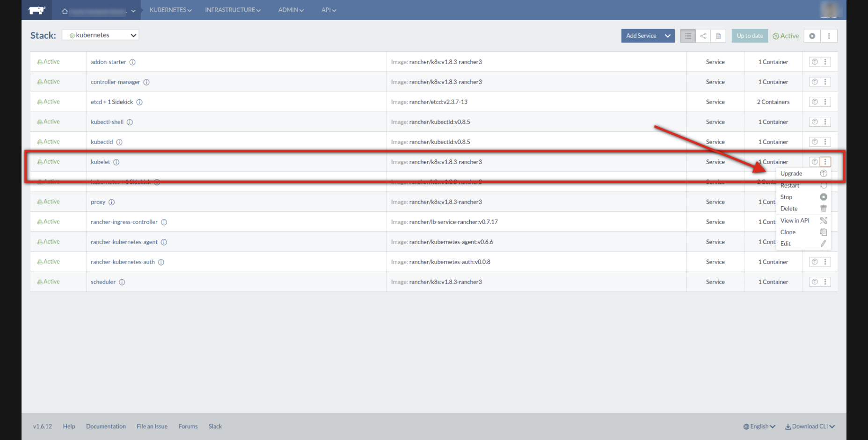Click the stop icon in the stack header
Viewport: 868px width, 440px height.
(812, 36)
